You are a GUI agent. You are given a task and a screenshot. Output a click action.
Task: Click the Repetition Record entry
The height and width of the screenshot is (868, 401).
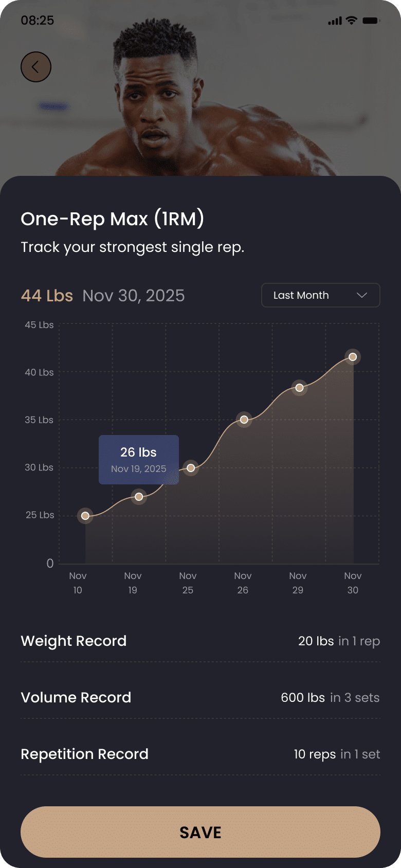(200, 754)
